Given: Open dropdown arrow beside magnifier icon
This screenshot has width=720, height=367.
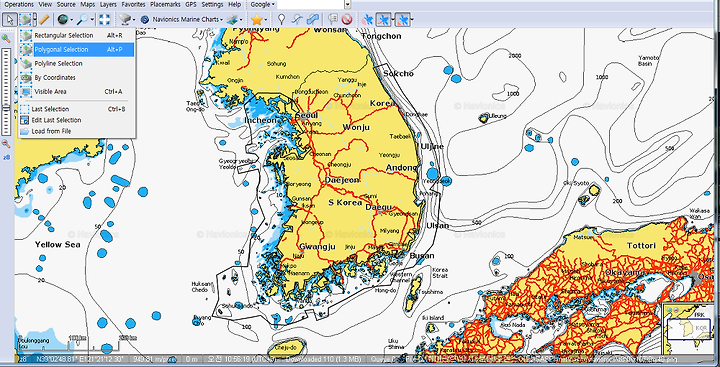Looking at the screenshot, I should point(92,19).
